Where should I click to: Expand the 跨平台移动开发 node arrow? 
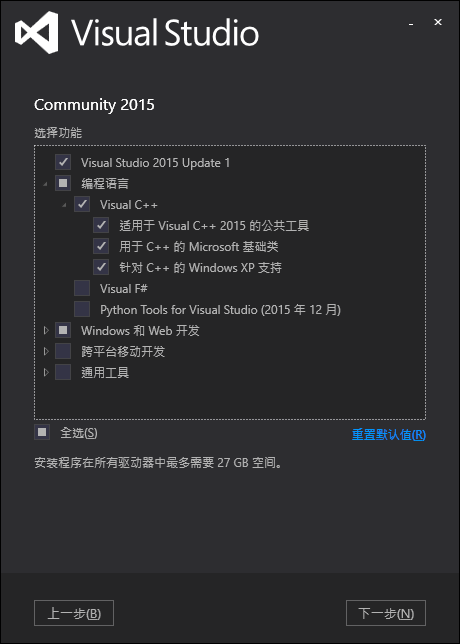(46, 351)
